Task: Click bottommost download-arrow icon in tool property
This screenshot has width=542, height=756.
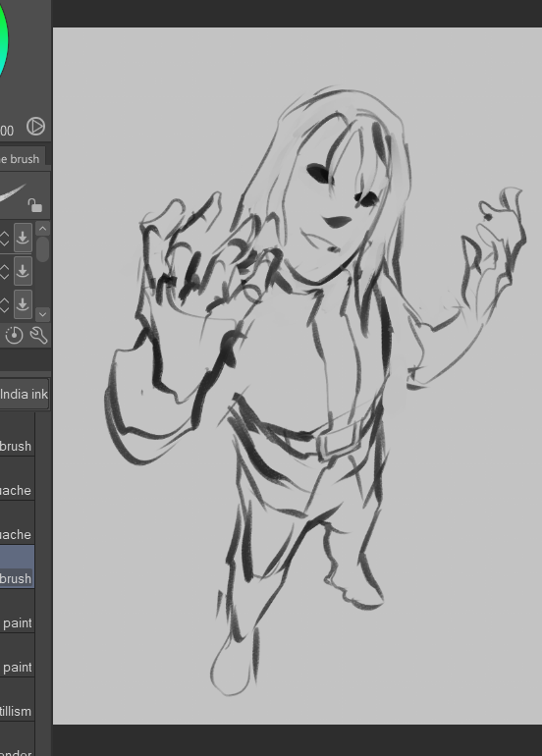Action: coord(23,304)
